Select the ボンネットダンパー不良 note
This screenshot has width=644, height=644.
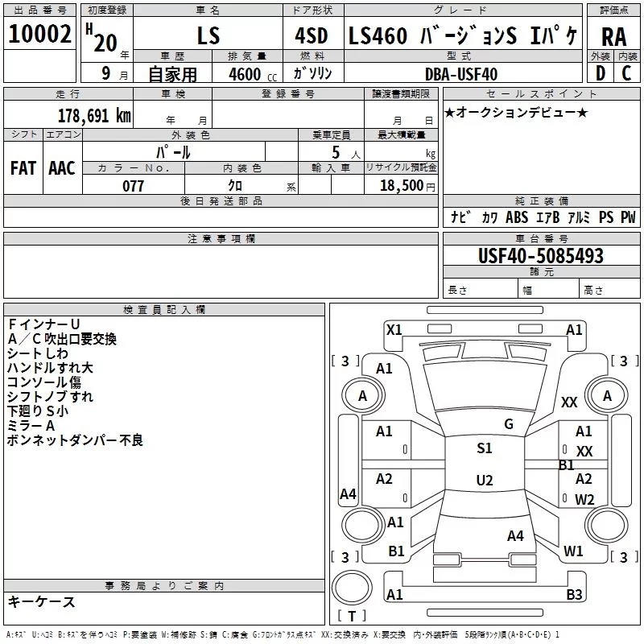[x=75, y=440]
